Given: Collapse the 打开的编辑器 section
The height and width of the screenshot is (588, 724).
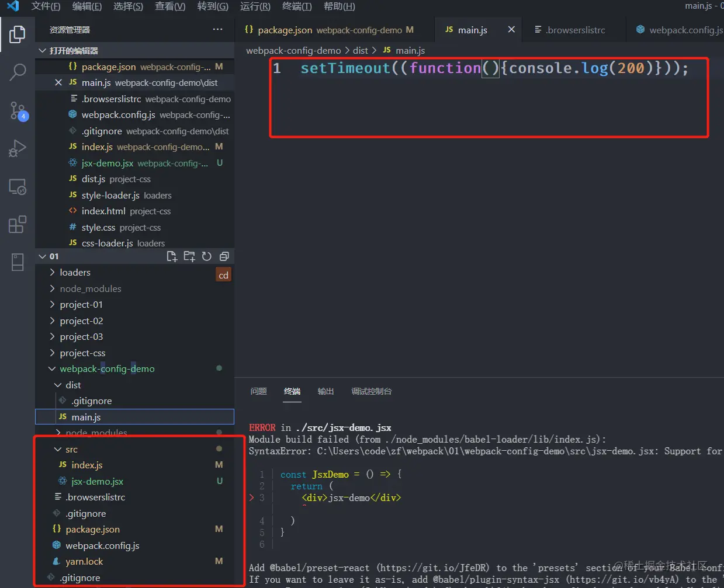Looking at the screenshot, I should point(134,51).
